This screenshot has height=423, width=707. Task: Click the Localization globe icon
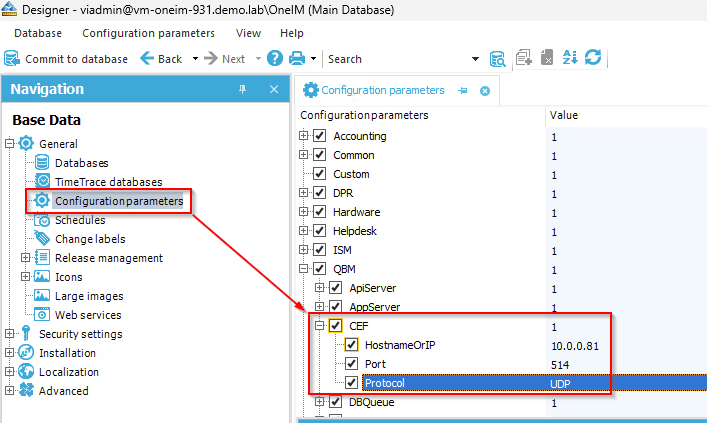point(26,372)
